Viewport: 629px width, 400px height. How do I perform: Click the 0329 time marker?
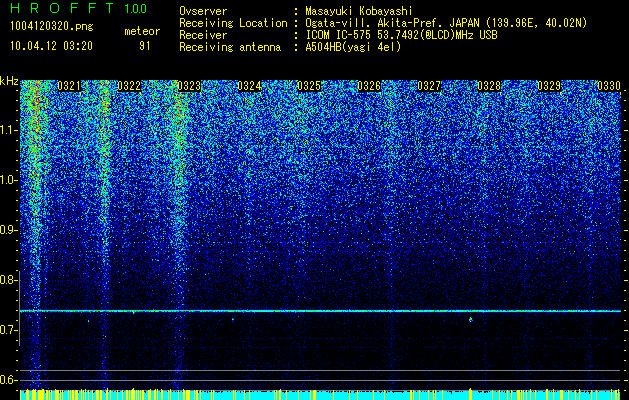click(x=549, y=86)
